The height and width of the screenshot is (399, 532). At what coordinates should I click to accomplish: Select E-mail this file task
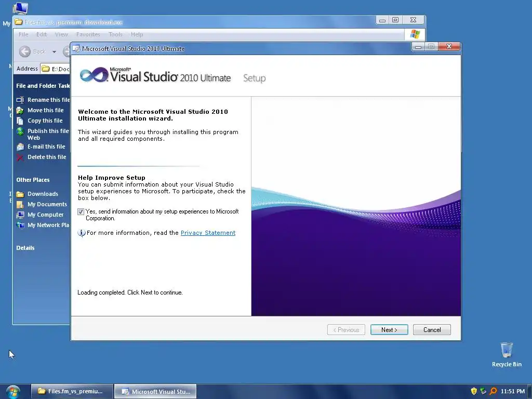(46, 147)
